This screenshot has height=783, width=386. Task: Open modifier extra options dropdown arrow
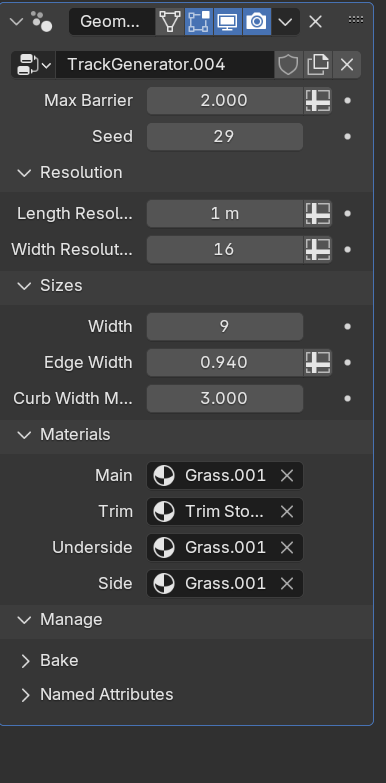coord(285,21)
